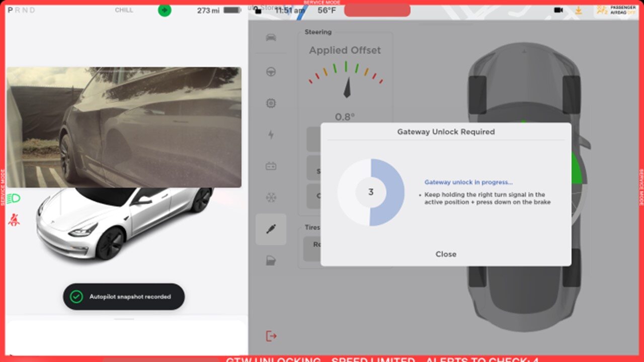Viewport: 644px width, 362px height.
Task: Tap the red seatbelt warning icon
Action: pos(14,220)
